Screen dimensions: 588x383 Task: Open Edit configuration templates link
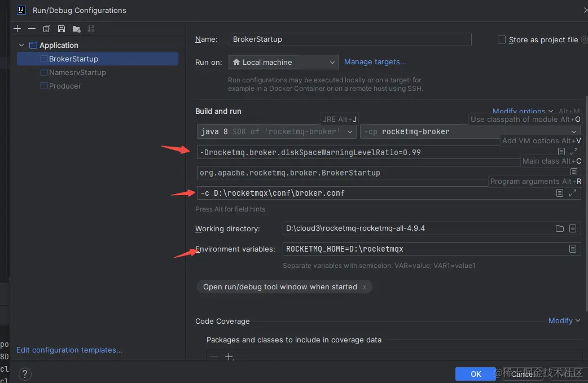[x=69, y=350]
